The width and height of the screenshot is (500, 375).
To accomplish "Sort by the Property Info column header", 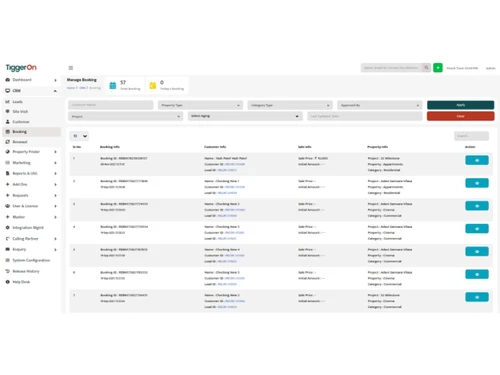I will (x=377, y=147).
